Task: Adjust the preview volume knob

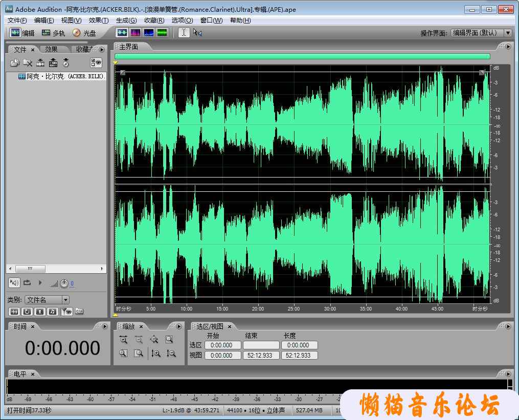Action: coord(64,283)
